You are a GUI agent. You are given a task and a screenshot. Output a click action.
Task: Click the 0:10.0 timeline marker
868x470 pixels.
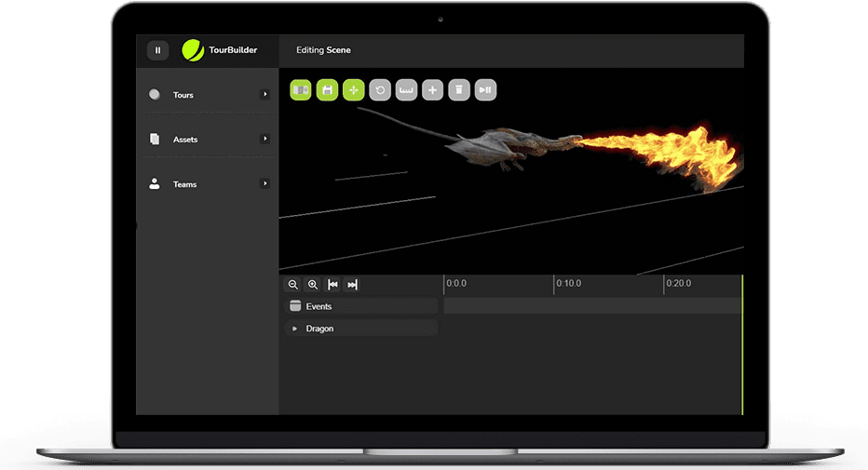568,284
